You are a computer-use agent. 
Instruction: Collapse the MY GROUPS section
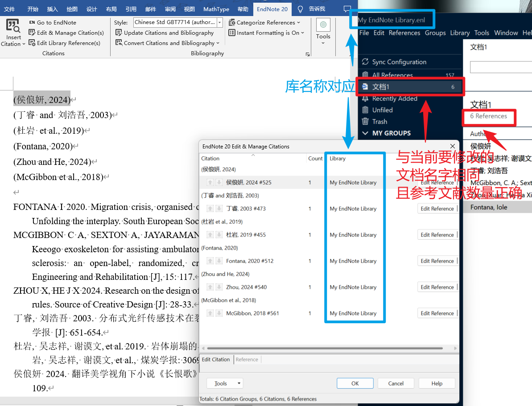(x=365, y=133)
